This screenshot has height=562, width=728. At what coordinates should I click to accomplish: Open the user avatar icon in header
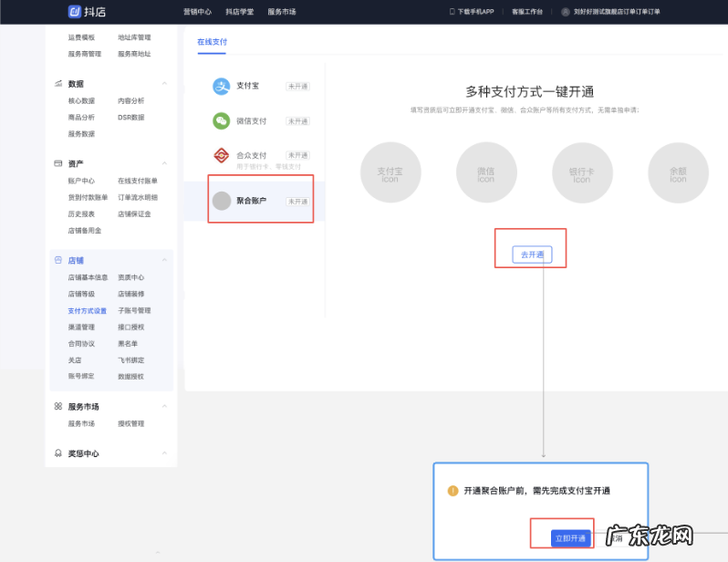(565, 12)
